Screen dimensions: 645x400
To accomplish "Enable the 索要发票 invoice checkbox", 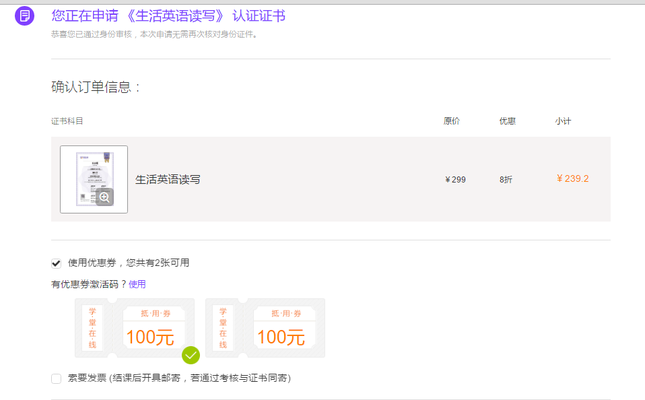I will pos(56,379).
